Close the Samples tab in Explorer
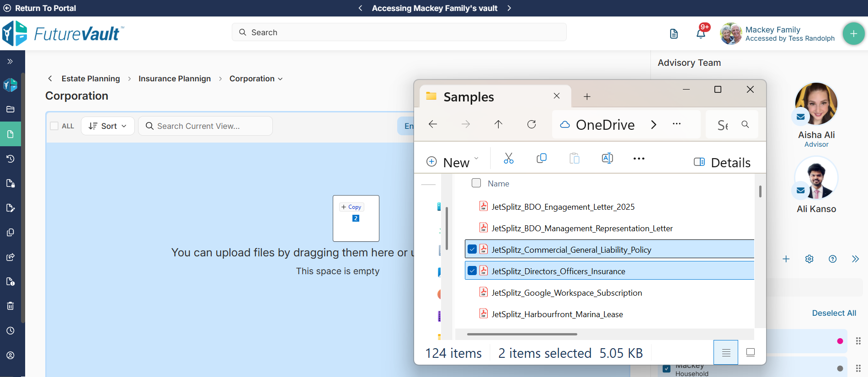The image size is (868, 377). point(556,96)
